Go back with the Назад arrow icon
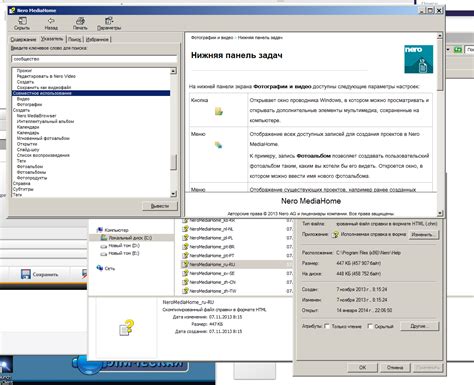This screenshot has width=474, height=385. pos(51,21)
